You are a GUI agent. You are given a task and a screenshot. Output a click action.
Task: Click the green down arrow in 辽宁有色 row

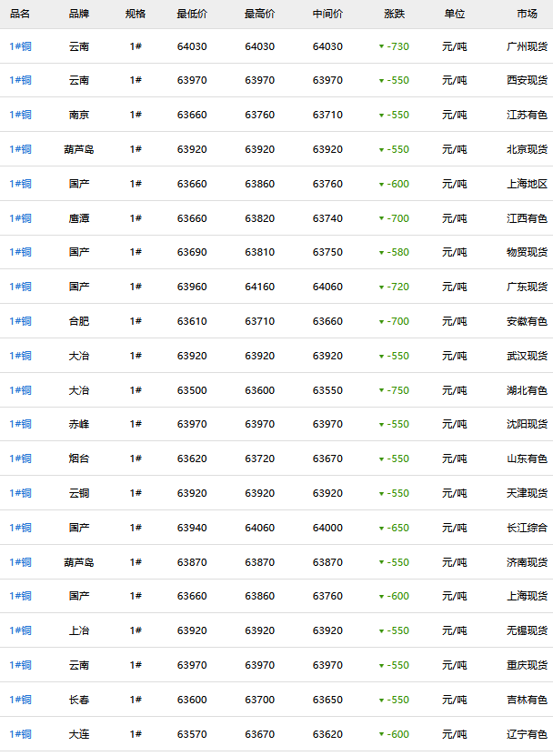click(381, 735)
